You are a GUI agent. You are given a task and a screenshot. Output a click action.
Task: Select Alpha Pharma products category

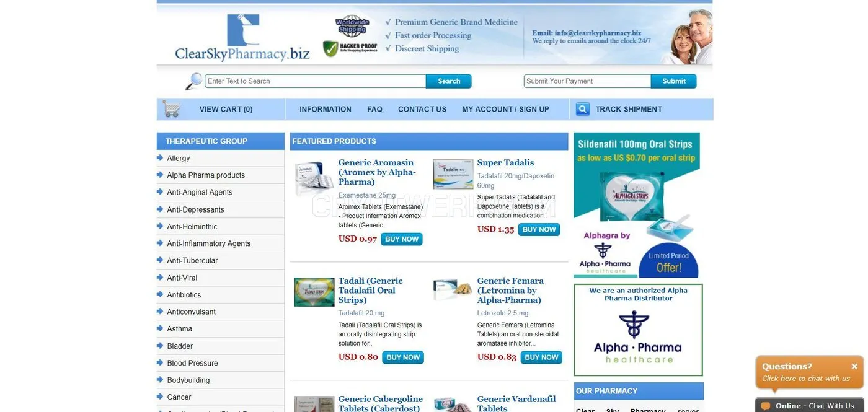point(206,175)
